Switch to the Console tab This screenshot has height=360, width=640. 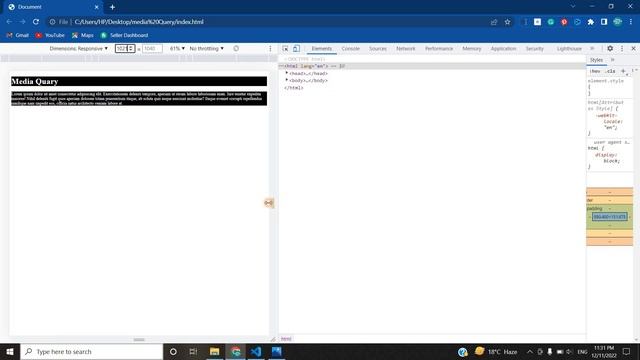click(x=351, y=49)
